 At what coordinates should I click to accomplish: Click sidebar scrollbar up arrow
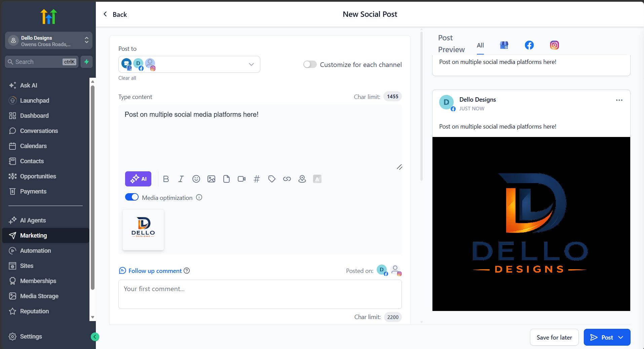coord(92,81)
